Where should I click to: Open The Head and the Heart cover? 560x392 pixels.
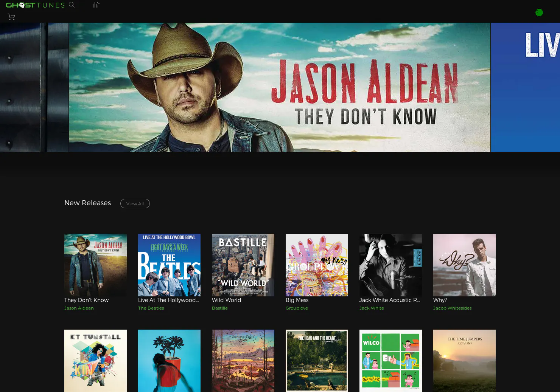(317, 361)
